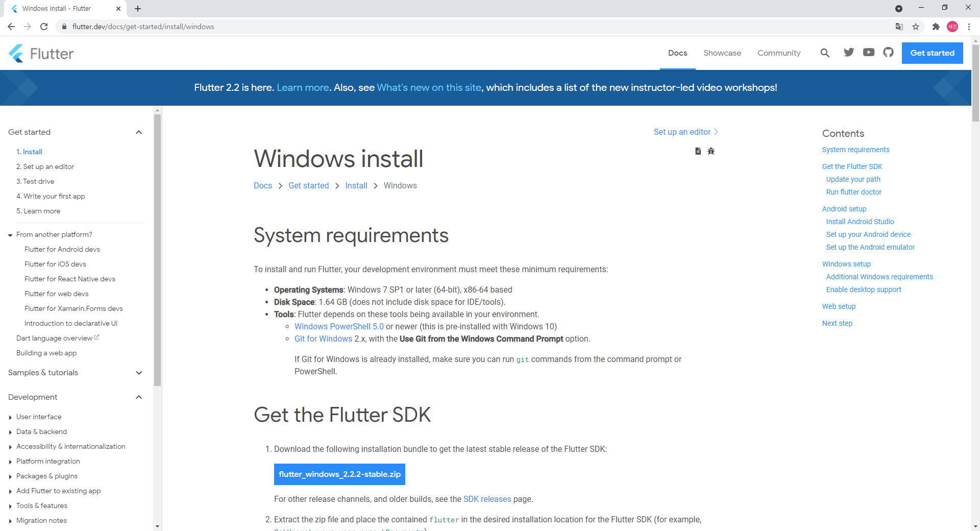
Task: Open Flutter's Twitter icon link
Action: pyautogui.click(x=849, y=53)
